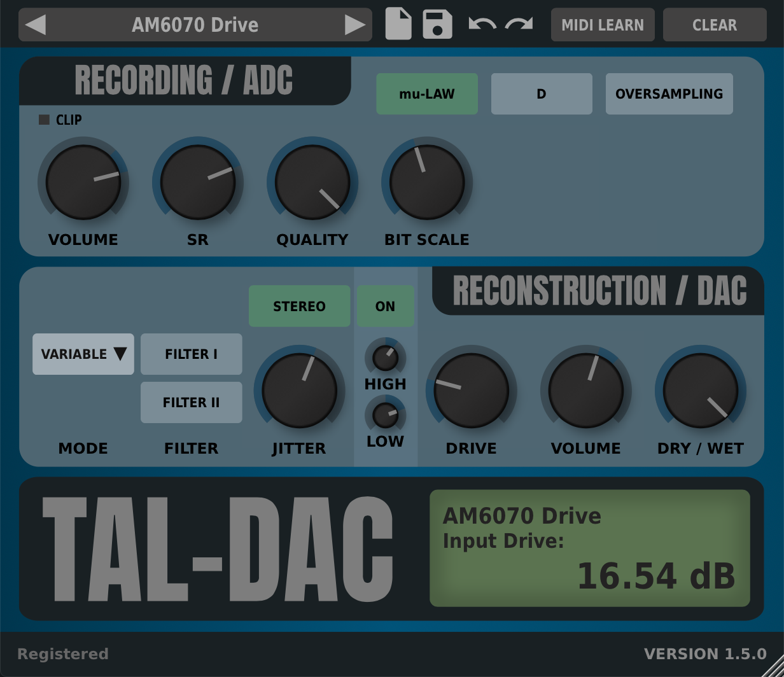Turn the DRY / WET knob
784x677 pixels.
tap(701, 389)
